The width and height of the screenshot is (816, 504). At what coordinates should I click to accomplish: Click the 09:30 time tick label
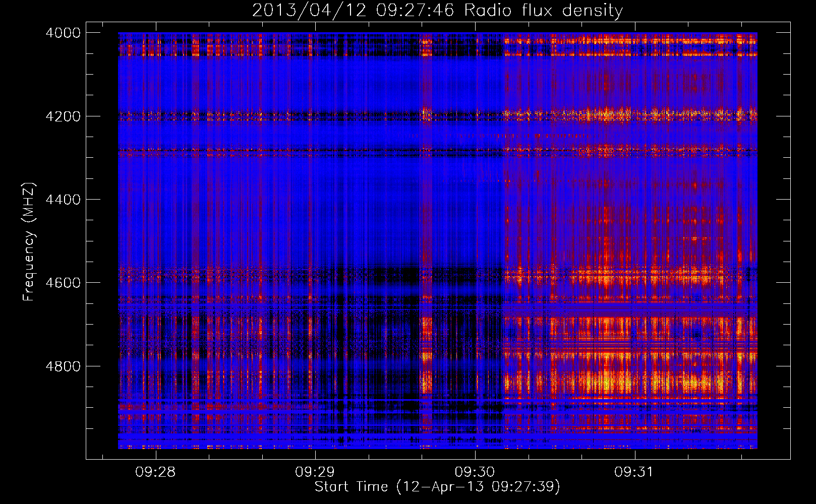coord(475,472)
